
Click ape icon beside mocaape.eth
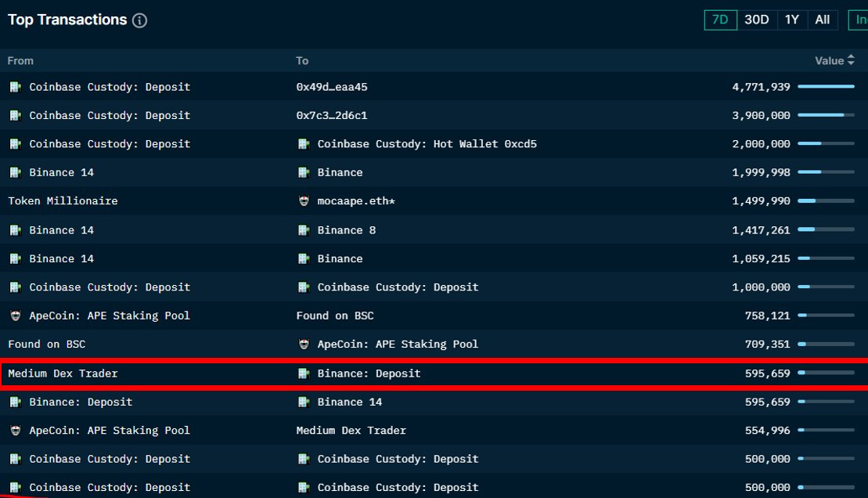pos(304,201)
